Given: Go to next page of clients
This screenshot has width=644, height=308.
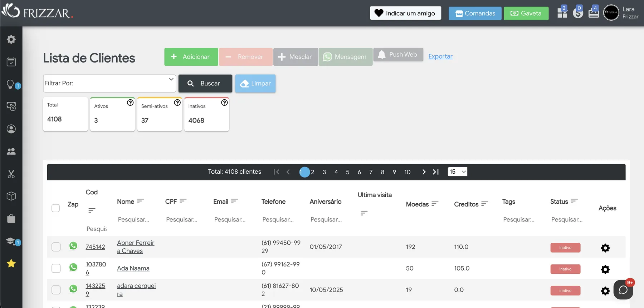Looking at the screenshot, I should [424, 172].
